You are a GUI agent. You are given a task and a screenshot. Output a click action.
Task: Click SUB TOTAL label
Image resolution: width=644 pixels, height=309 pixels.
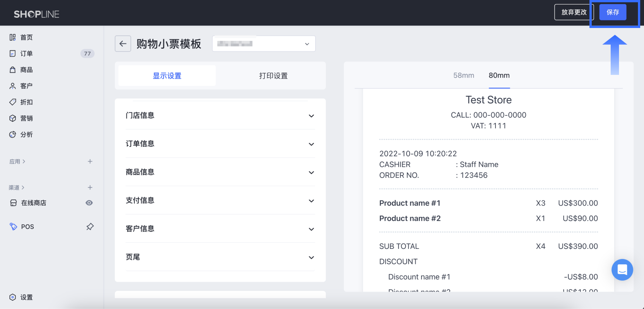(x=399, y=246)
